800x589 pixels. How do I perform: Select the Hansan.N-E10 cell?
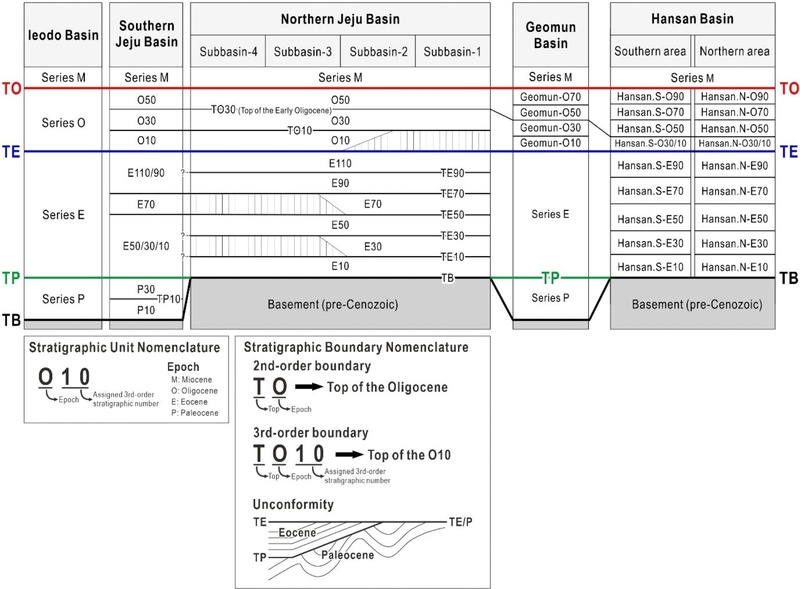click(x=734, y=266)
